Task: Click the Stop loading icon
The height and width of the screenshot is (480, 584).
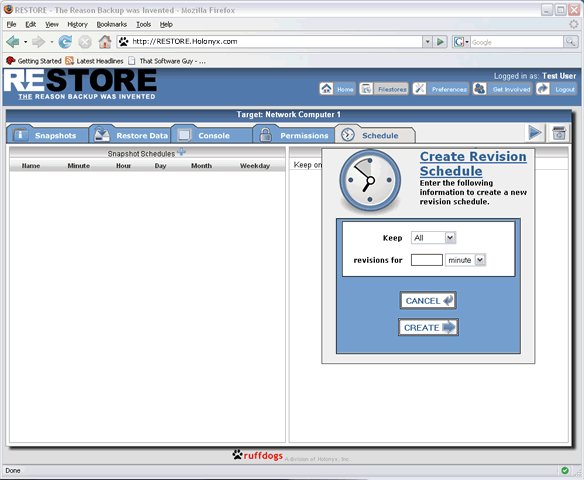Action: 85,42
